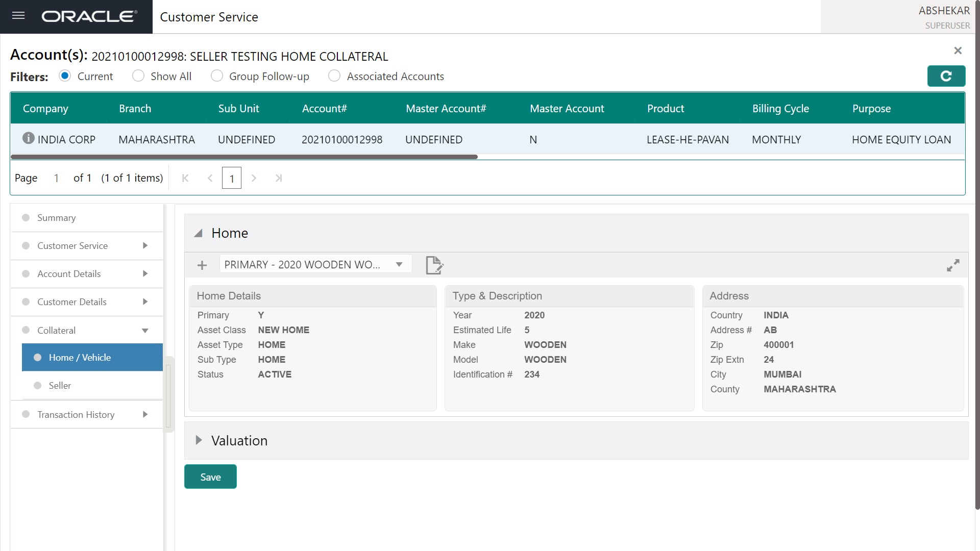
Task: Go to next page arrow
Action: pyautogui.click(x=254, y=178)
